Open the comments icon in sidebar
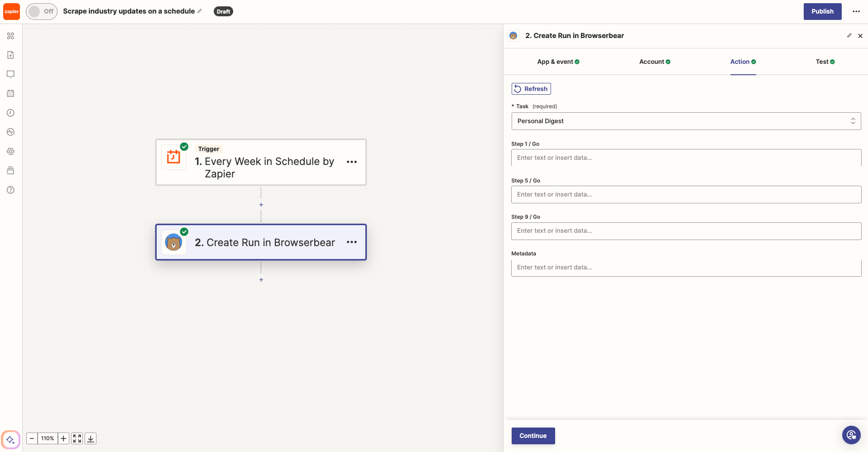 tap(10, 74)
